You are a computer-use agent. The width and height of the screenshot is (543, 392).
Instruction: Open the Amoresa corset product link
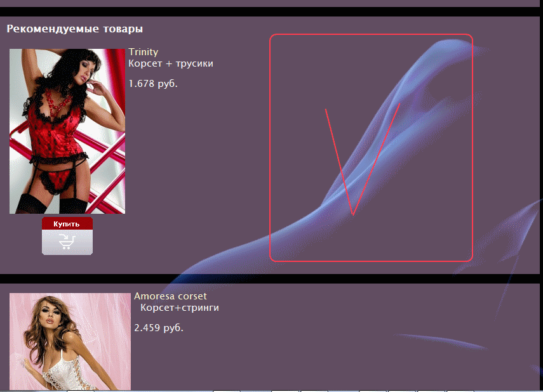170,296
